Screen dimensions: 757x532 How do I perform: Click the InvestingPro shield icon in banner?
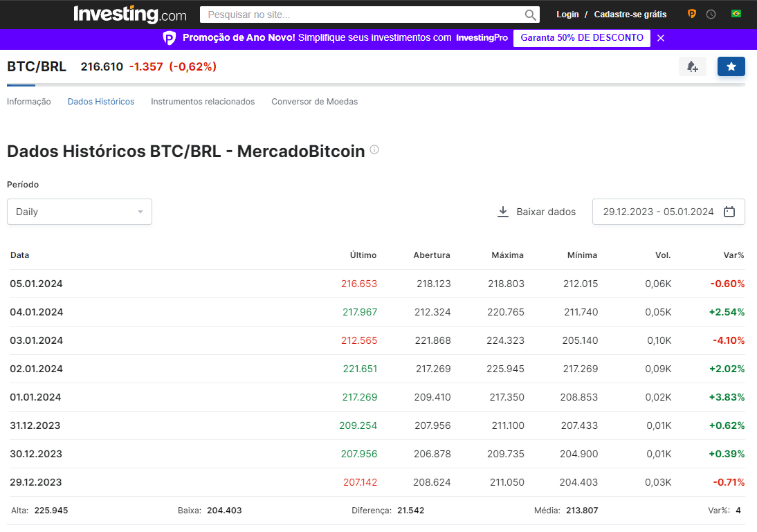170,37
